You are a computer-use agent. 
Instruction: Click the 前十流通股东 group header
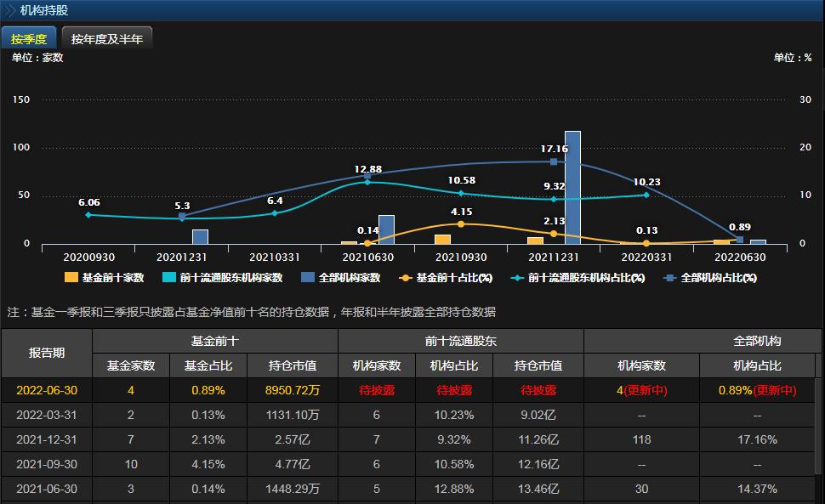460,341
